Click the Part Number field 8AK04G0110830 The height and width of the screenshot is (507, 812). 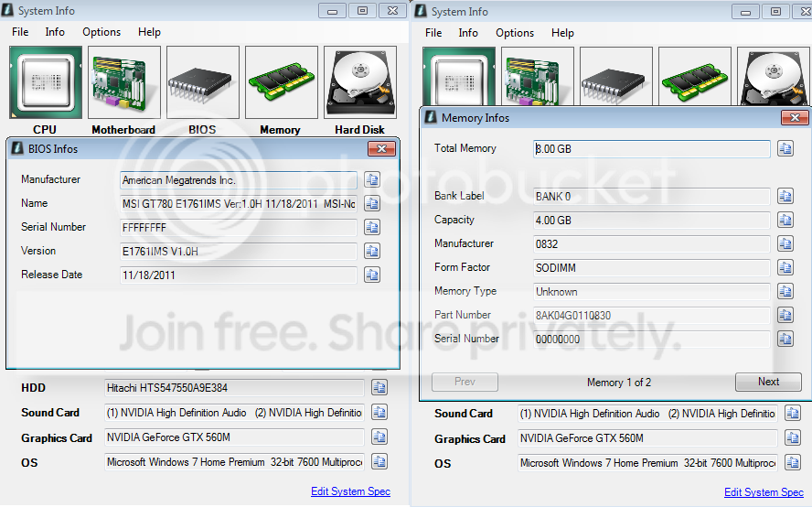click(x=652, y=316)
